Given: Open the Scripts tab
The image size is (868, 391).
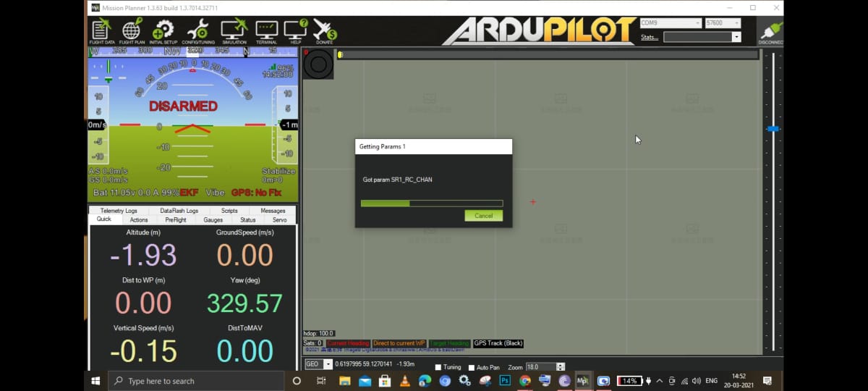Looking at the screenshot, I should pyautogui.click(x=229, y=211).
